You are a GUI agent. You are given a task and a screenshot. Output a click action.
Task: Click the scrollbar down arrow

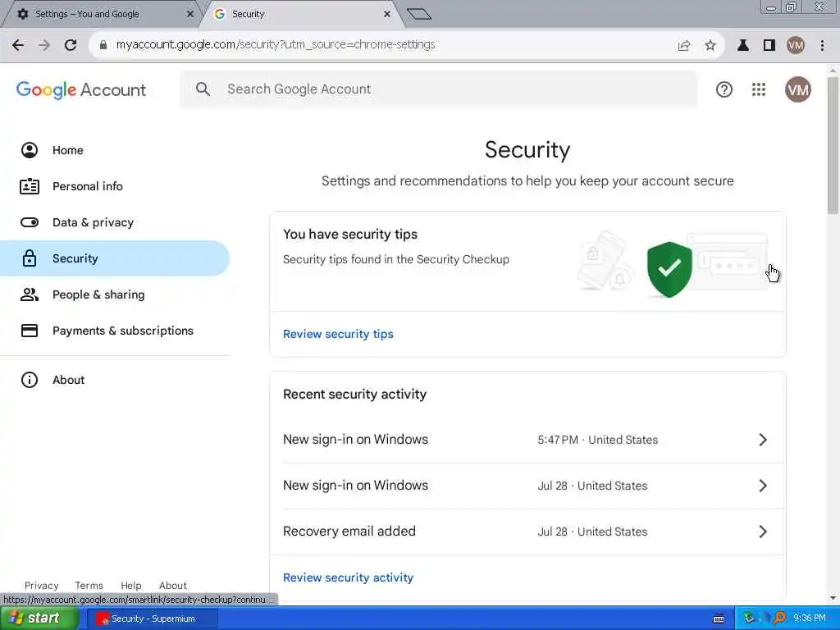833,598
